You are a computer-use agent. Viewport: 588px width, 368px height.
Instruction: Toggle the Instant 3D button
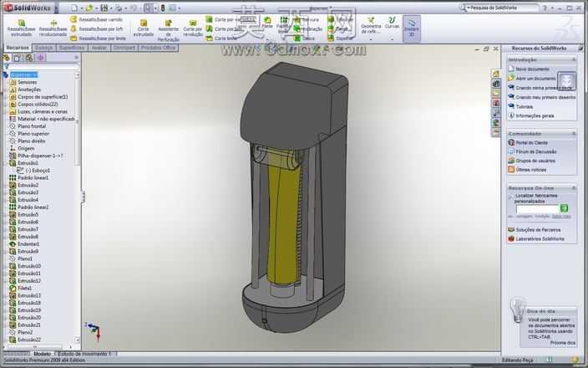pyautogui.click(x=412, y=28)
